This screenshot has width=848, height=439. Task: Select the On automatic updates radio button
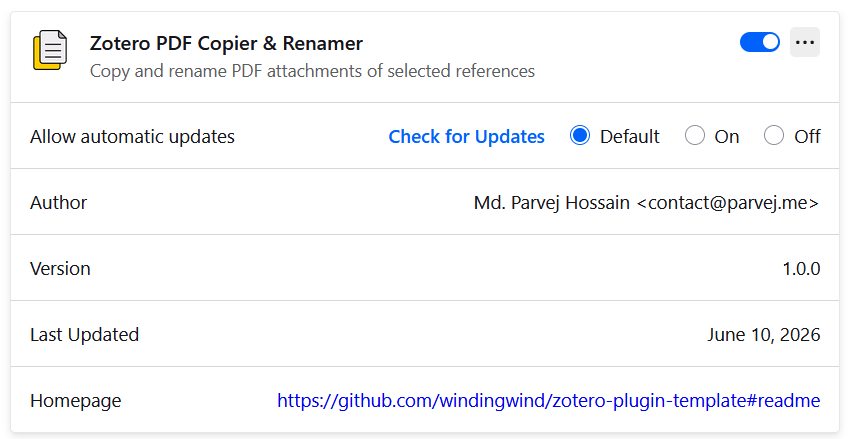coord(695,136)
